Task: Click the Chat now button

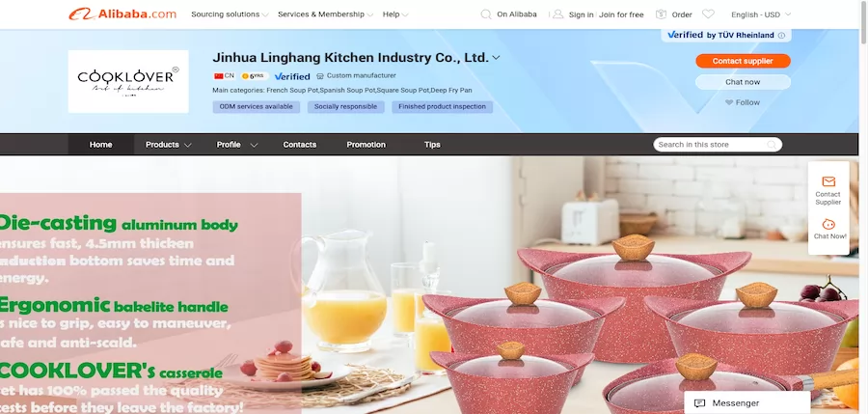Action: 743,82
